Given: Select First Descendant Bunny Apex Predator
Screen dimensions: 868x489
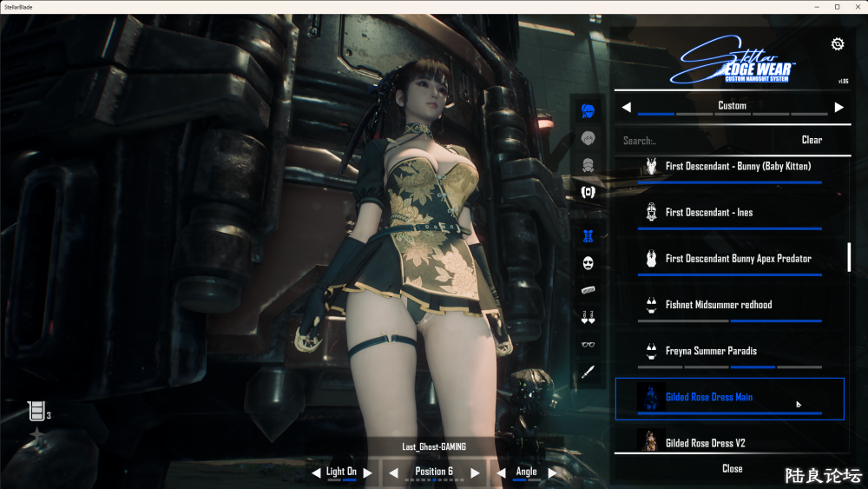Looking at the screenshot, I should coord(730,260).
